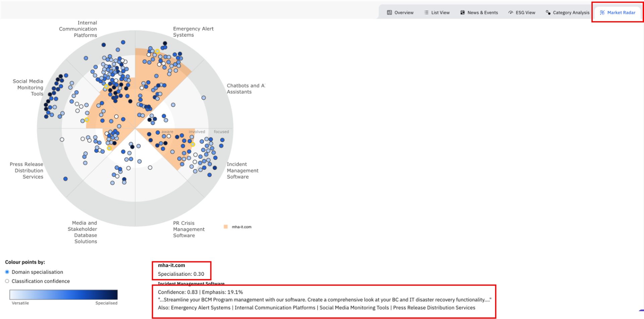
Task: Open the Category Analysis tab
Action: 571,13
